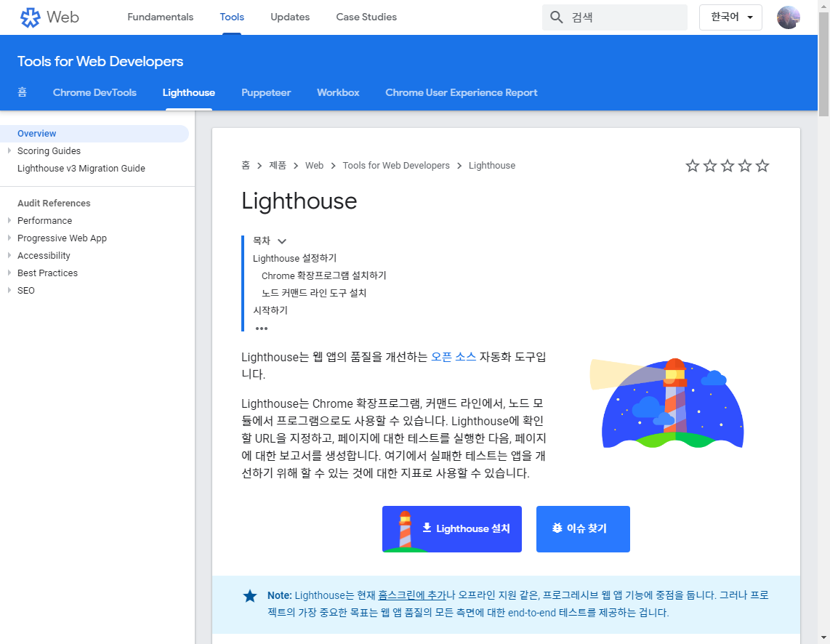Select the Lighthouse tab
Screen dimensions: 830x644
[x=188, y=92]
